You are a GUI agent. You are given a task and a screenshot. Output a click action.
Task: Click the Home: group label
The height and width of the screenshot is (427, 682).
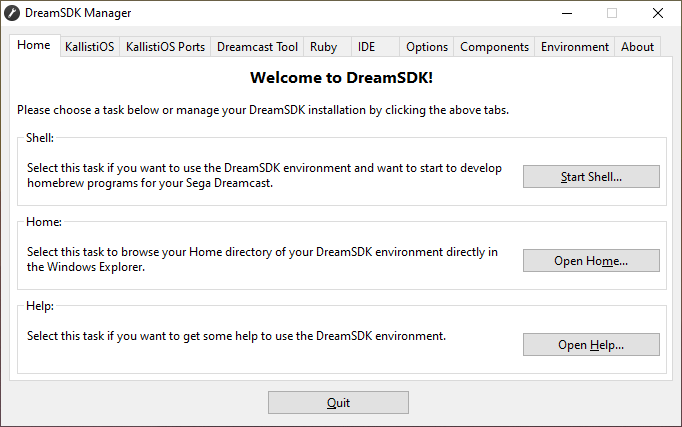point(44,222)
